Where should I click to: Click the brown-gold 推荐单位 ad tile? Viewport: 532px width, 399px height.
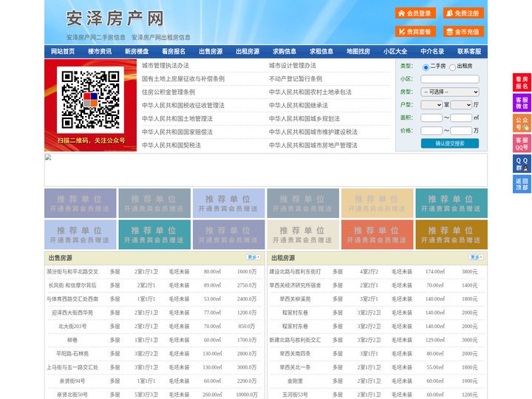point(451,235)
